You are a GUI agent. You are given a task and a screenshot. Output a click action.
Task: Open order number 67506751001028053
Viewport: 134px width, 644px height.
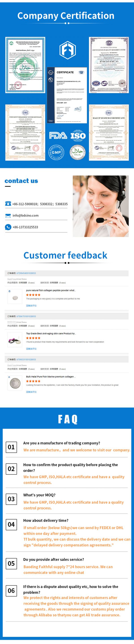click(26, 316)
